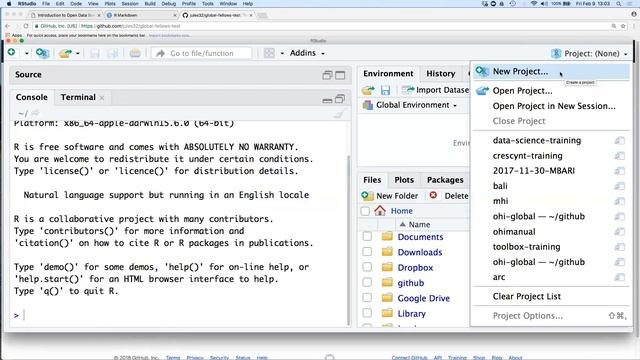Check the Dropbox folder checkbox
Image resolution: width=640 pixels, height=360 pixels.
click(x=367, y=267)
